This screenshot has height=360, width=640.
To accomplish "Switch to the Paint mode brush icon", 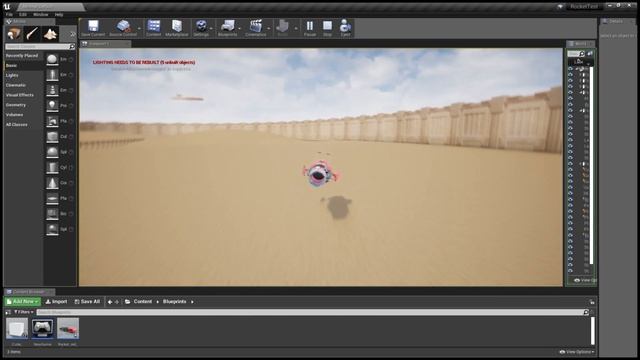I will [32, 34].
